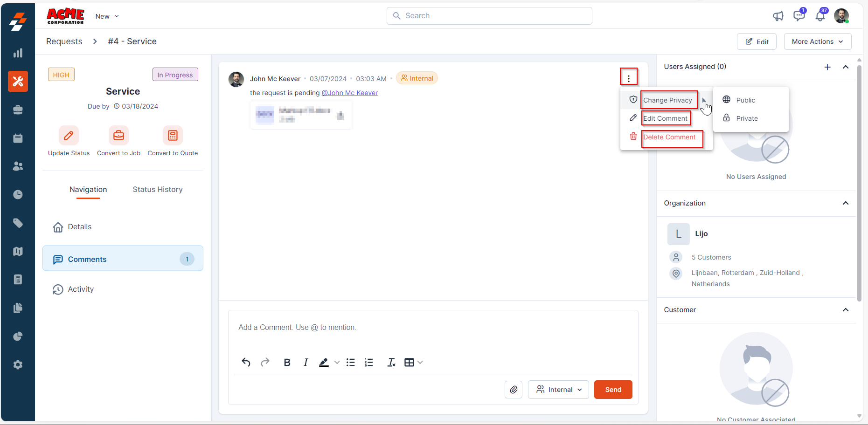Click the Update Status pencil icon

coord(69,136)
